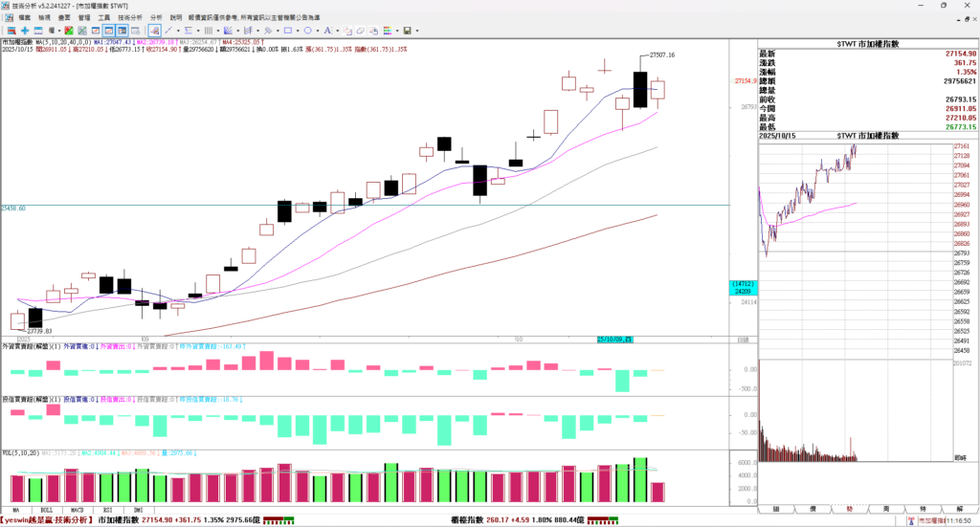Image resolution: width=980 pixels, height=527 pixels.
Task: Expand the rectangle tool dropdown arrow
Action: click(298, 31)
